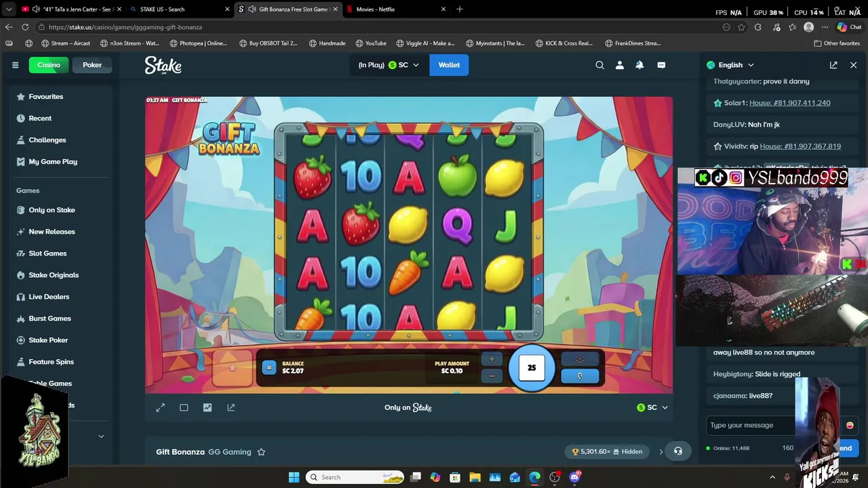
Task: Expand the English chat language dropdown
Action: pyautogui.click(x=730, y=65)
